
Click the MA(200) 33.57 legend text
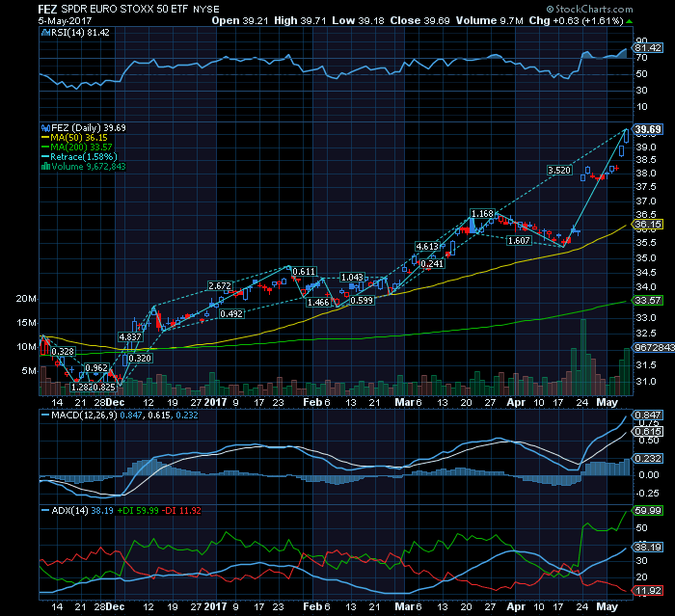tap(81, 147)
